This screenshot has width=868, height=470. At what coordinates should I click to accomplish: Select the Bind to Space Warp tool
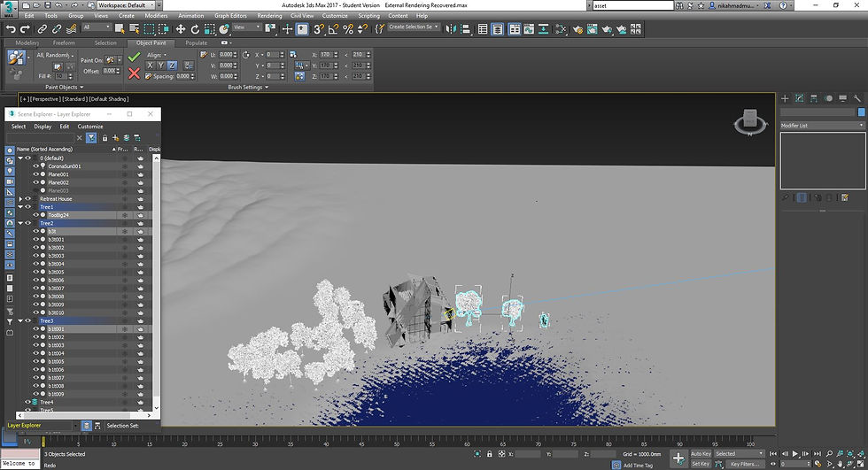[x=71, y=28]
